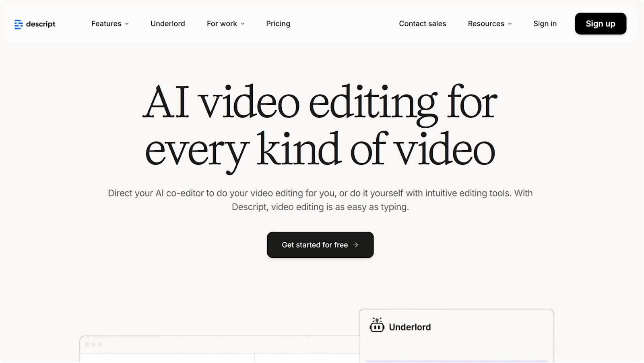644x363 pixels.
Task: Expand the Features dropdown
Action: [106, 24]
